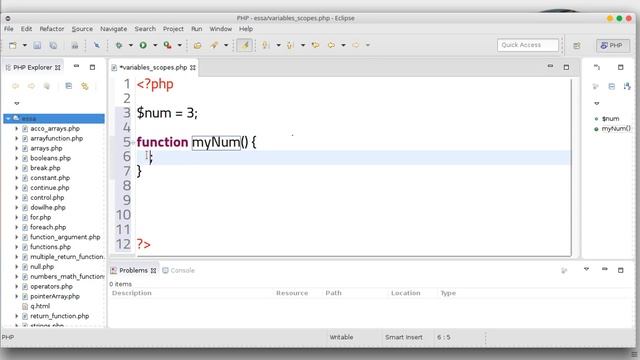Screen dimensions: 640x360
Task: Select $num in the Outline
Action: coord(610,119)
